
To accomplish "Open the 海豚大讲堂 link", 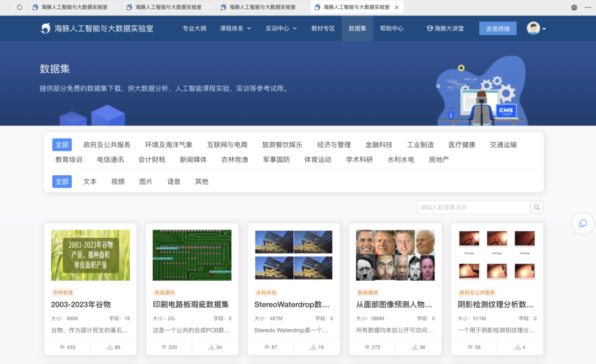I will tap(445, 28).
